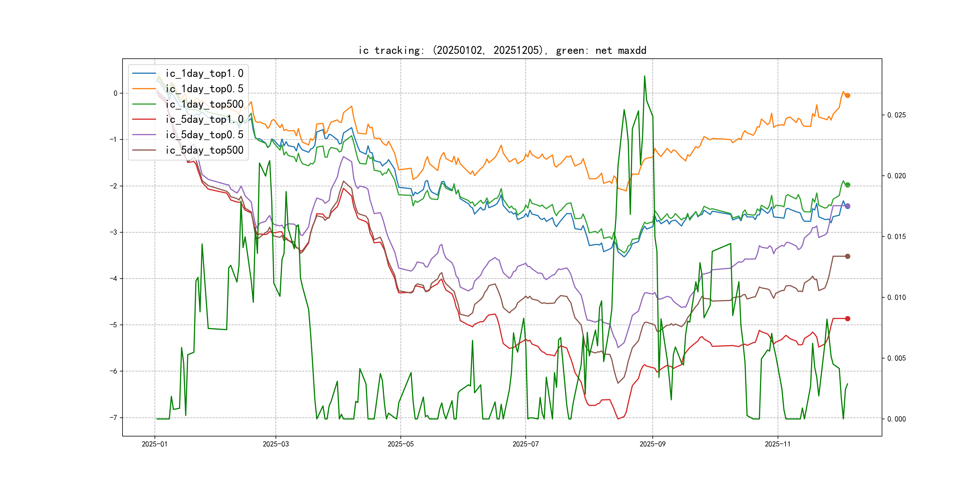The width and height of the screenshot is (980, 490).
Task: Click red line sample for ic_5day_top1.0 legend
Action: pyautogui.click(x=144, y=119)
